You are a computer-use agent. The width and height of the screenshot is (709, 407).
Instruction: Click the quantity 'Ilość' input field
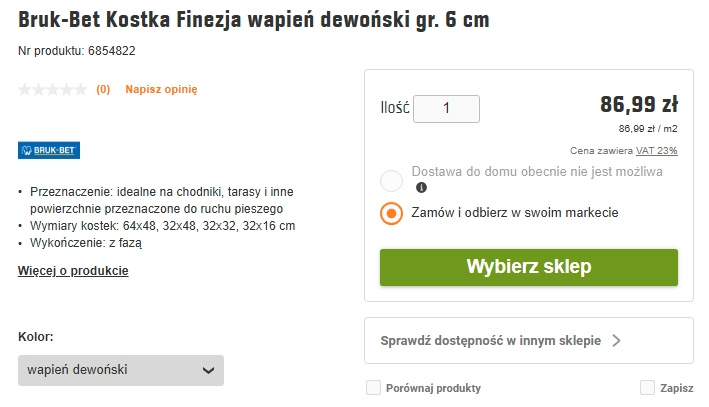pos(446,108)
